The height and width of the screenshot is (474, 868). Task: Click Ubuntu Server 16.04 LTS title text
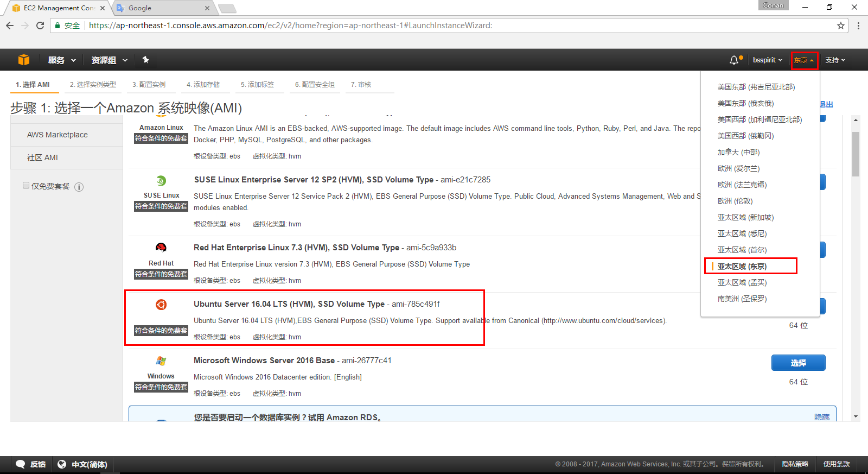tap(289, 304)
